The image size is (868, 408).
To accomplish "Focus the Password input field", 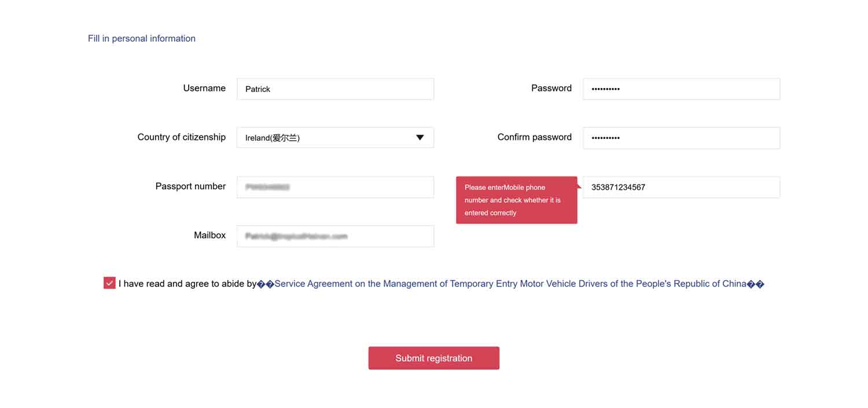I will (681, 89).
